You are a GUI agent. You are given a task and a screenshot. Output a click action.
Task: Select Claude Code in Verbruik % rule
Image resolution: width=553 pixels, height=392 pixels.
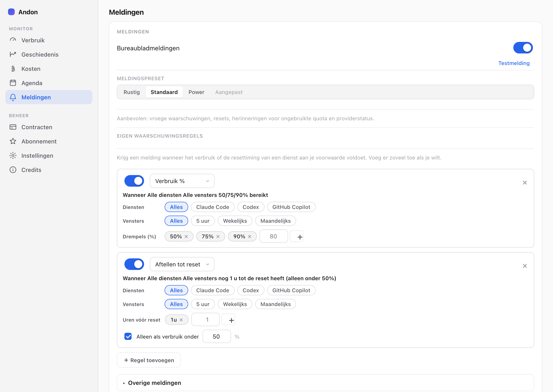213,207
